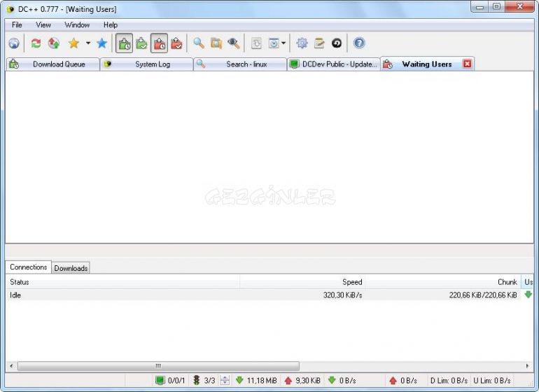The image size is (539, 392).
Task: Click the horizontal scrollbar right arrow
Action: tap(528, 366)
